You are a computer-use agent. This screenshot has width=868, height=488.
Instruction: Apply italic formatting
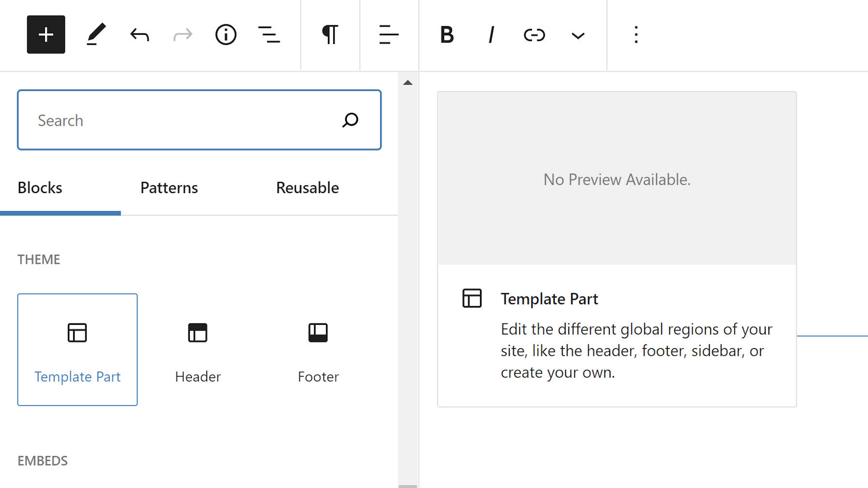pos(491,35)
